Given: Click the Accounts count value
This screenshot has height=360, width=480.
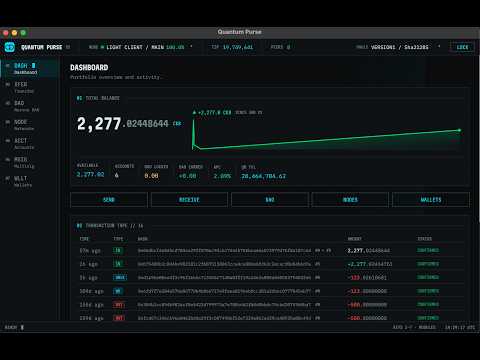Looking at the screenshot, I should [x=117, y=175].
